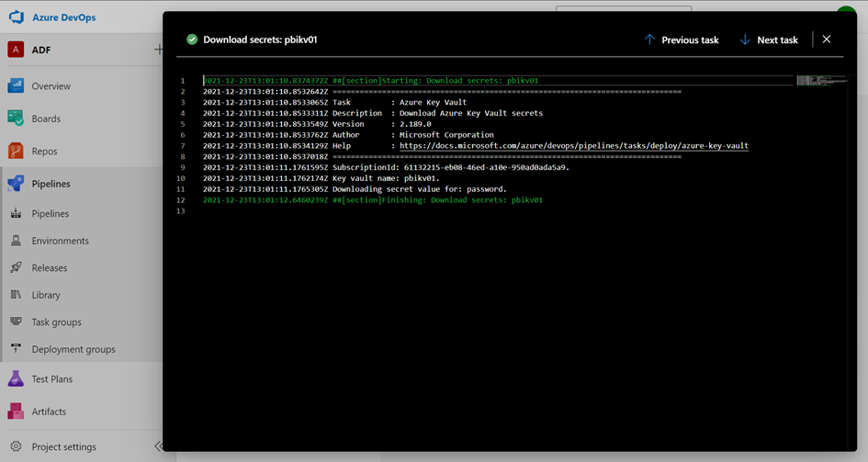
Task: Open the Test Plans flask icon
Action: pyautogui.click(x=16, y=378)
